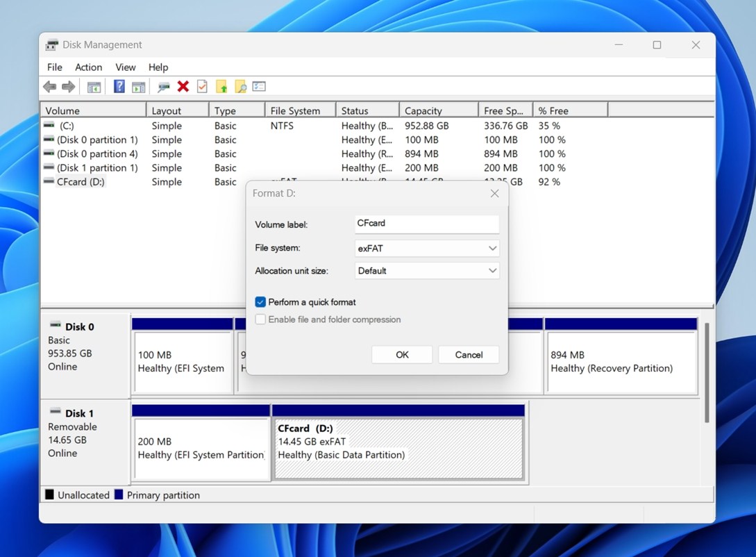Open the Help menu
This screenshot has width=756, height=557.
(x=158, y=67)
